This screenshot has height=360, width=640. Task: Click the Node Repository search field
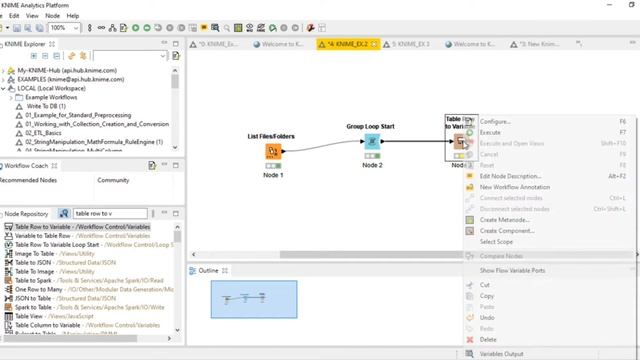(110, 213)
